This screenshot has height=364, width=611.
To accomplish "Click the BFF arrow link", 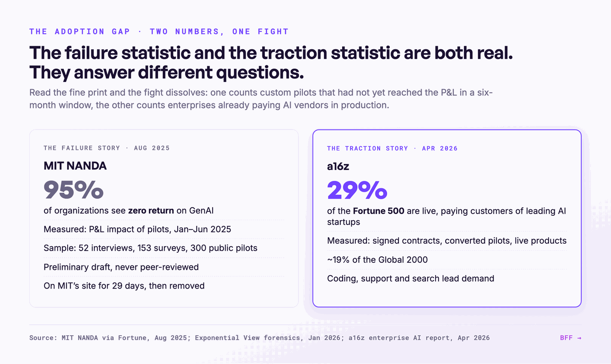I will tap(570, 338).
